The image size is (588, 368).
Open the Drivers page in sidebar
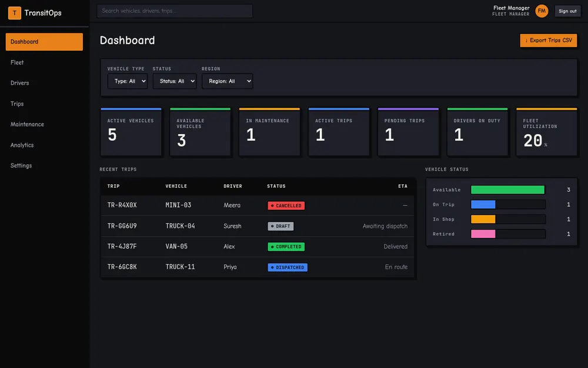pos(44,83)
